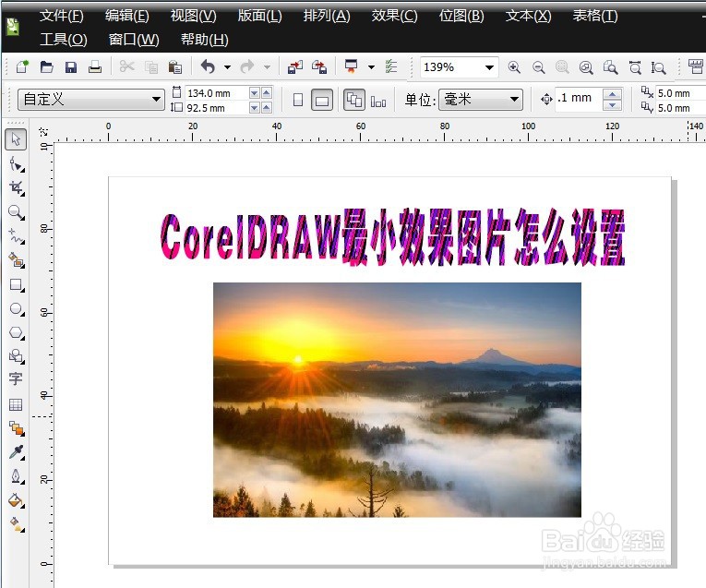This screenshot has height=588, width=706.
Task: Open the 版面(L) menu
Action: [260, 17]
